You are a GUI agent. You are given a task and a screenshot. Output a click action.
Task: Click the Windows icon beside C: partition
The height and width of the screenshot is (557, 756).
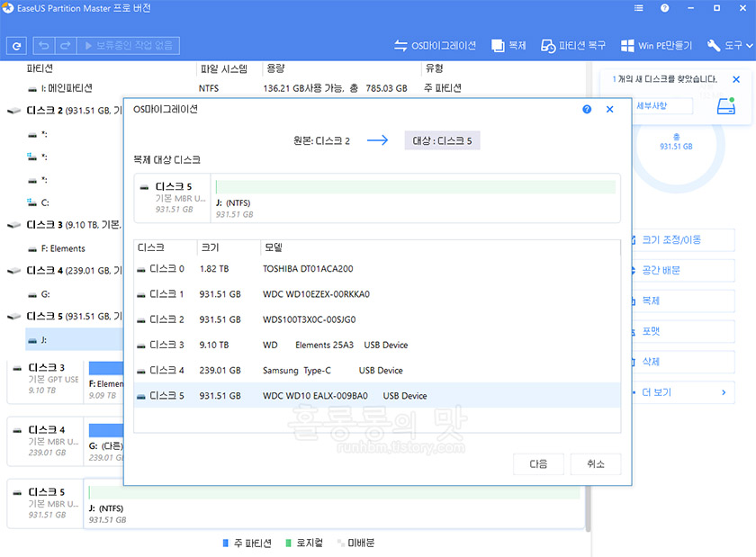click(31, 202)
